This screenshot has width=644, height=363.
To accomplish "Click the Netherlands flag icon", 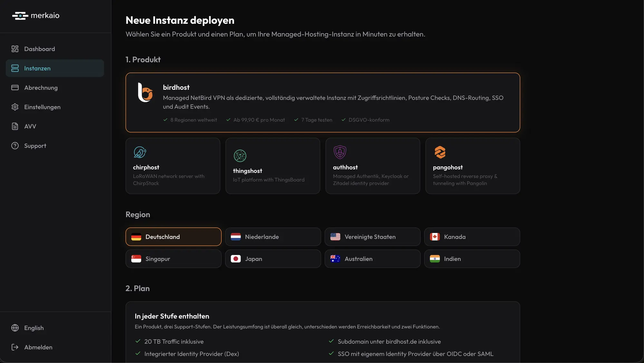I will point(236,237).
